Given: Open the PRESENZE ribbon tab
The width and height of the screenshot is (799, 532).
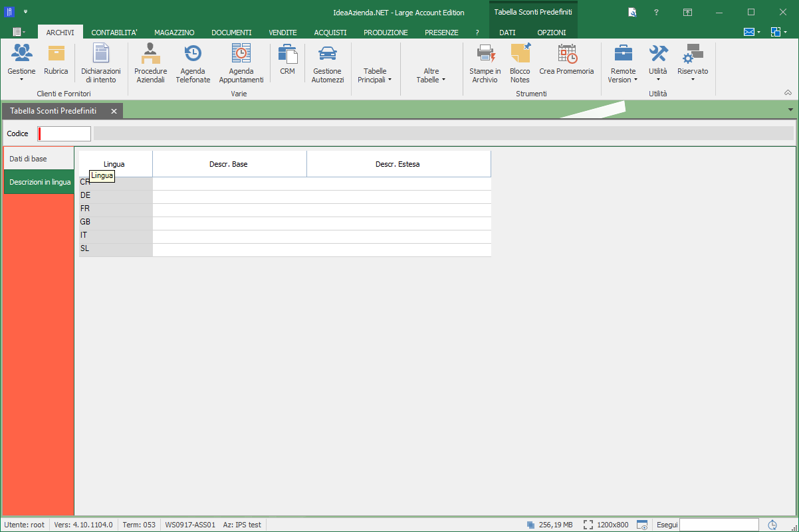Looking at the screenshot, I should point(441,33).
